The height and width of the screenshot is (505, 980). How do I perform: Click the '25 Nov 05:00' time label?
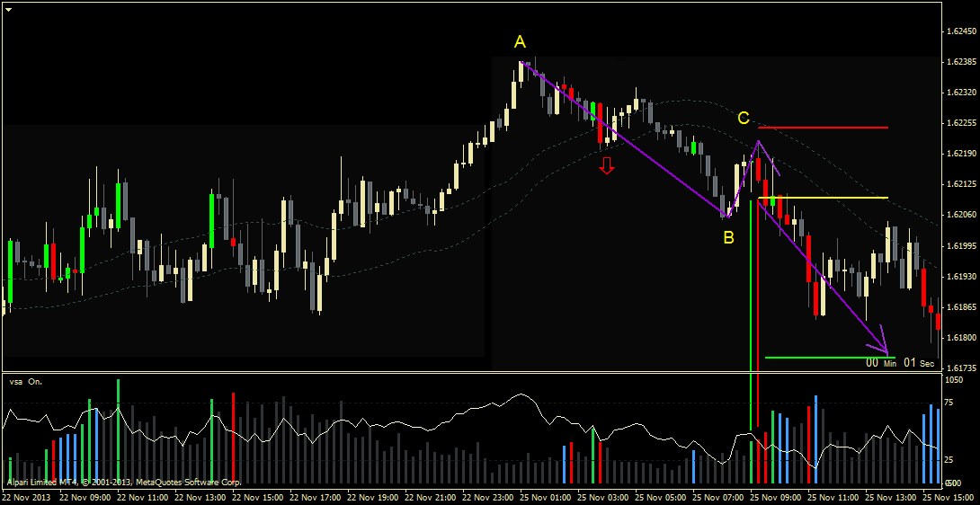[661, 498]
